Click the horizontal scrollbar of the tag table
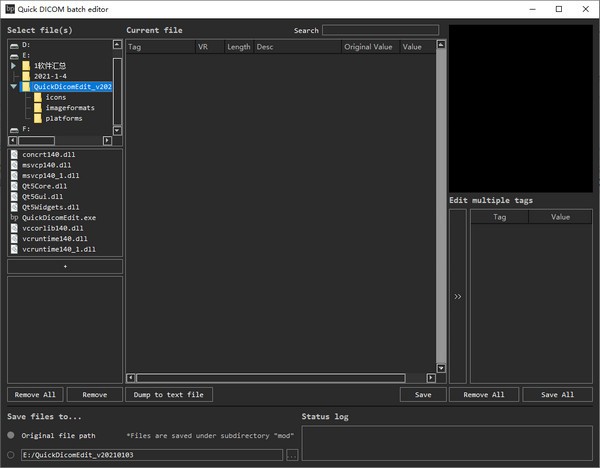Viewport: 600px width, 468px height. tap(270, 378)
